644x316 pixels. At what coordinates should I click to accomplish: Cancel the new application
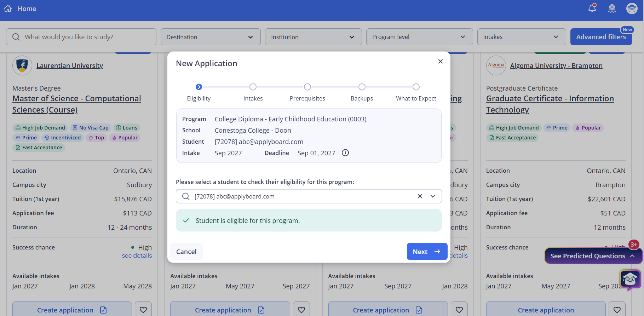(186, 252)
